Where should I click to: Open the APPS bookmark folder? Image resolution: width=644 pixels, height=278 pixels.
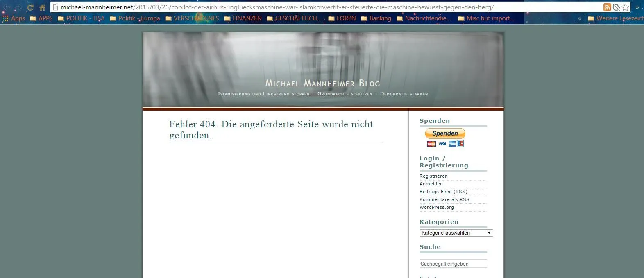pyautogui.click(x=41, y=18)
